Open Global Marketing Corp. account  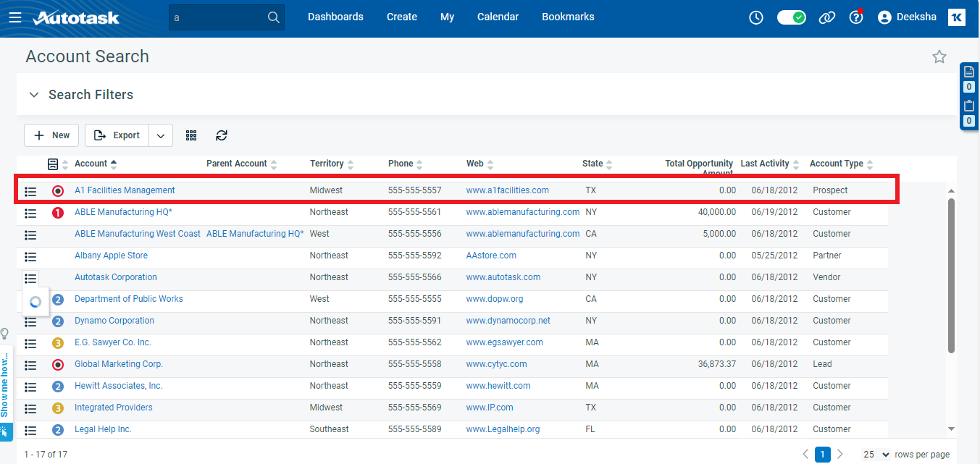click(x=119, y=364)
